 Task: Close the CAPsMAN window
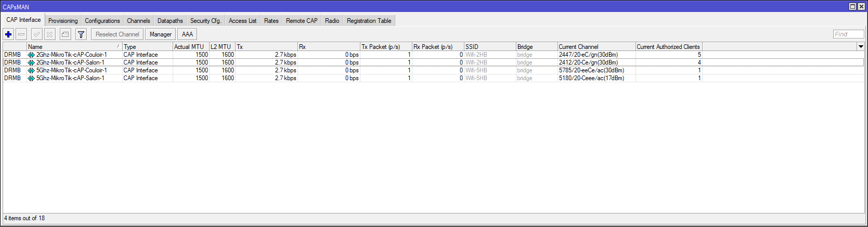tap(861, 7)
